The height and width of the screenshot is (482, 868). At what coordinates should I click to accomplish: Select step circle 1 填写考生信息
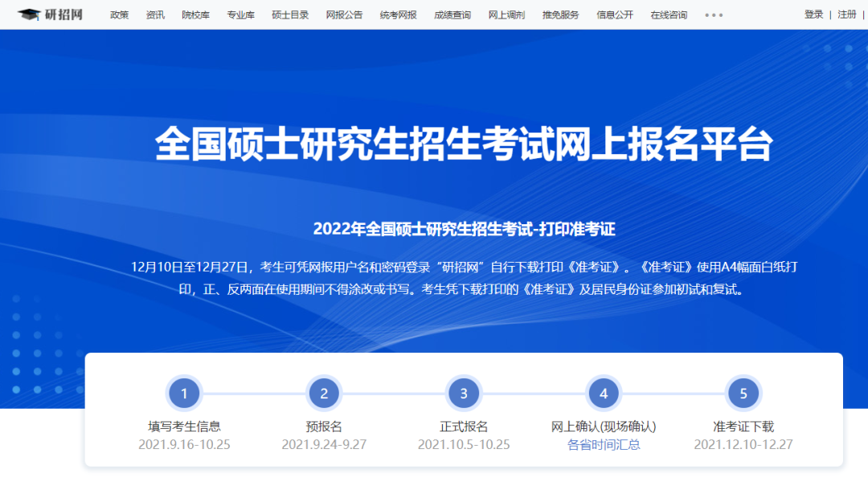[184, 393]
